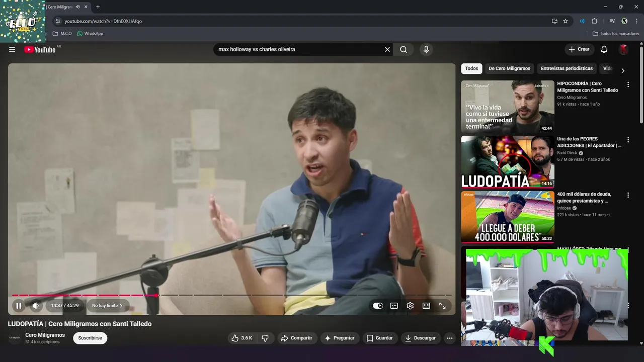Go to YouTube home via logo
Viewport: 644px width, 362px height.
tap(40, 49)
